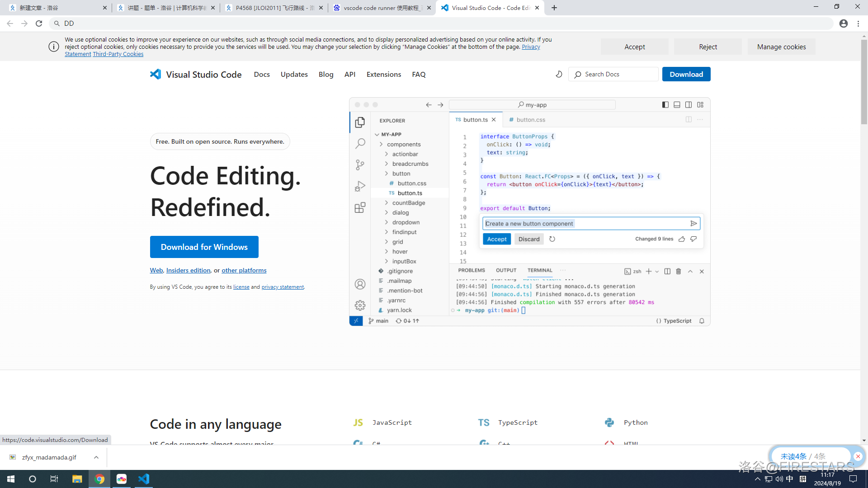The width and height of the screenshot is (868, 488).
Task: Open the Explorer view in the activity bar
Action: pyautogui.click(x=360, y=122)
